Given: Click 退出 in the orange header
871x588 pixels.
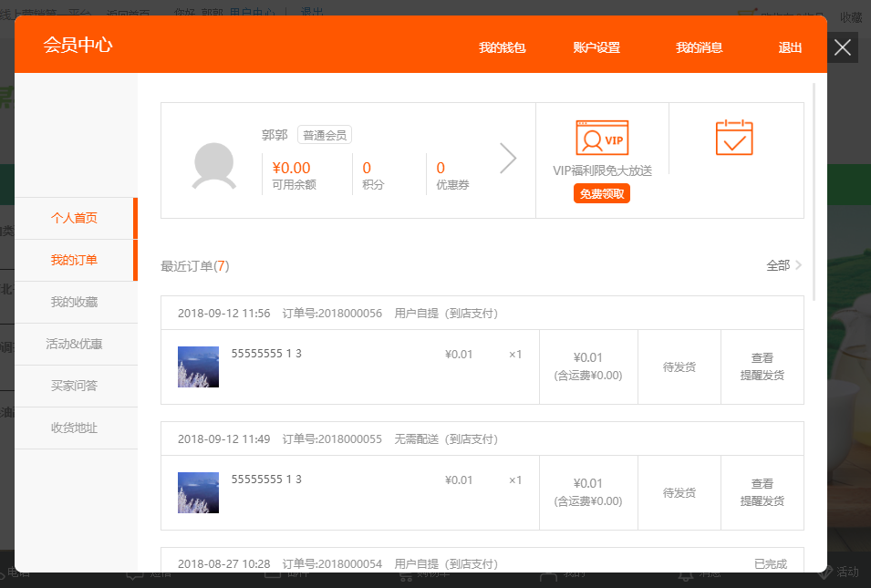Looking at the screenshot, I should [790, 47].
